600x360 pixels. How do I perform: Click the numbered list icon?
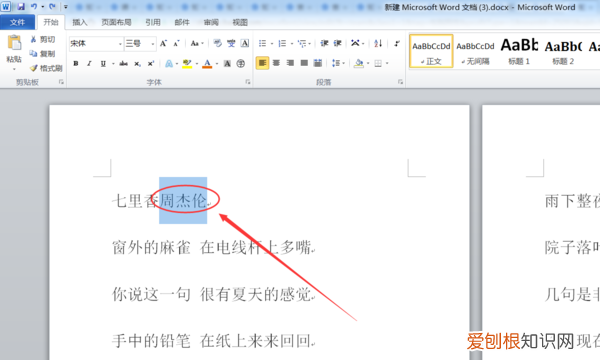tap(282, 43)
